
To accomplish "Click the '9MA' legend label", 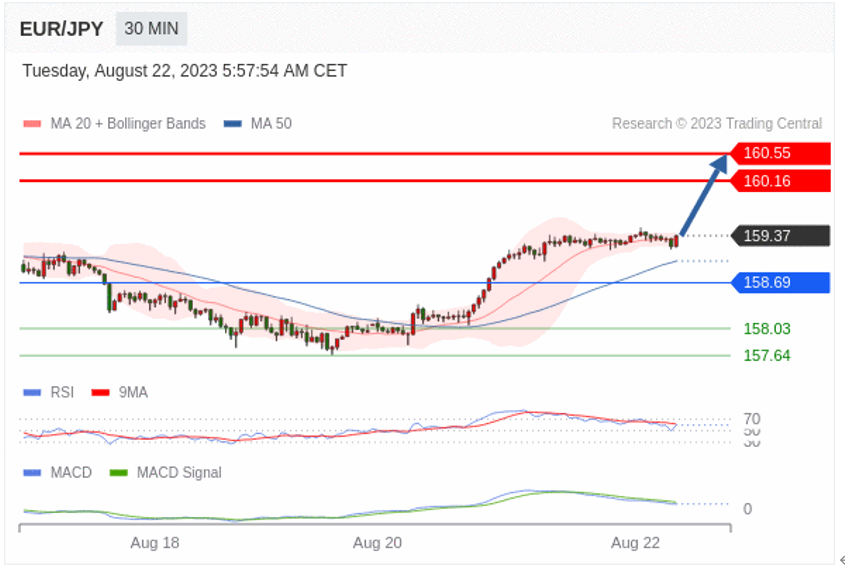I will coord(133,392).
